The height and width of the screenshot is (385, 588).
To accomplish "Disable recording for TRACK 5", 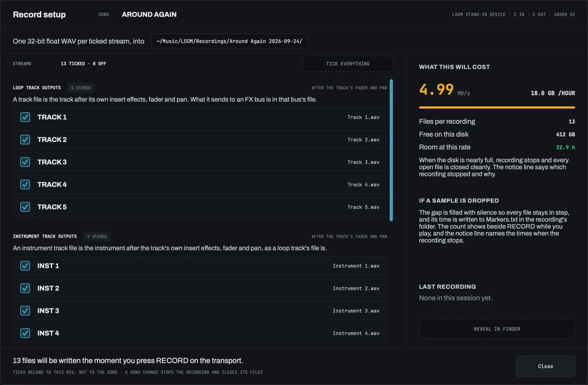I will coord(25,207).
